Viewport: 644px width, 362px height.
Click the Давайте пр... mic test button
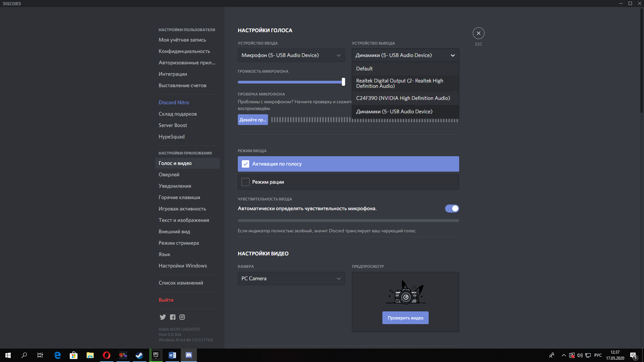pos(253,120)
